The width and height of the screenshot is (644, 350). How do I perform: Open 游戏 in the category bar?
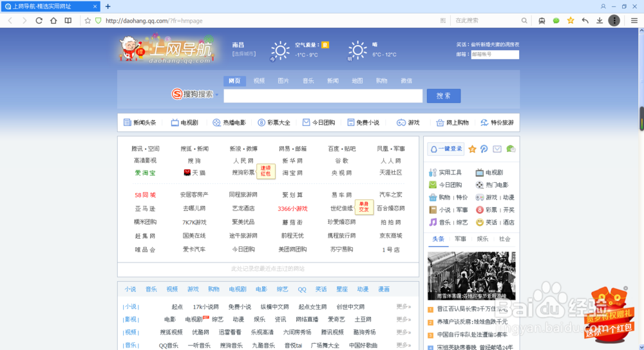click(x=408, y=123)
